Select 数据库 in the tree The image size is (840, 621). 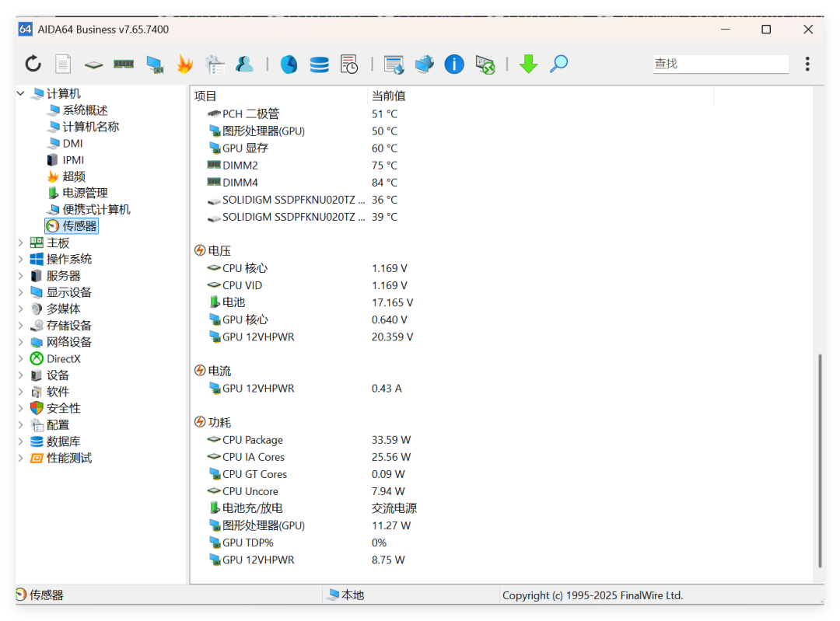point(63,441)
